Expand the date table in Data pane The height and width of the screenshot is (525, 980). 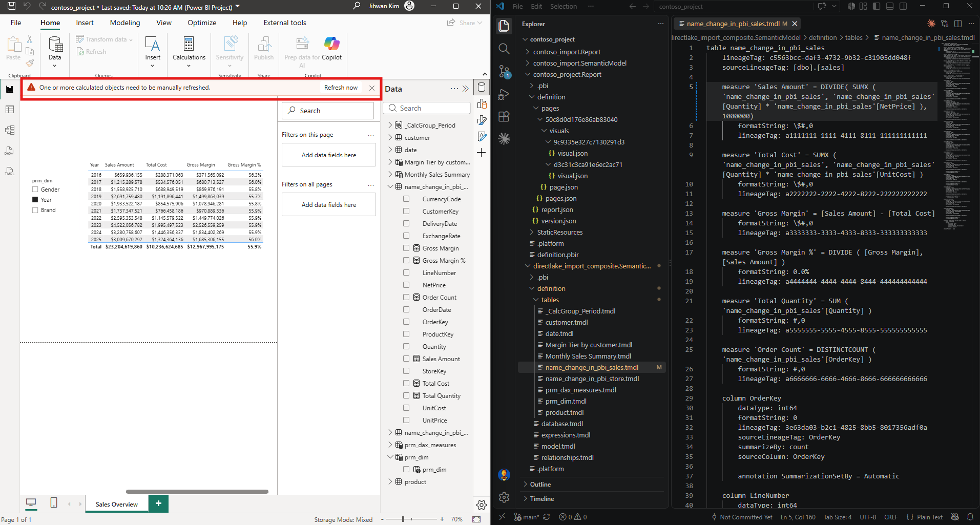tap(390, 150)
